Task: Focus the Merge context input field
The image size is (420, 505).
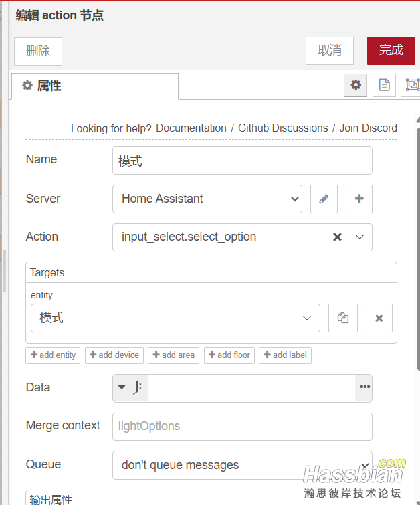Action: click(x=242, y=427)
